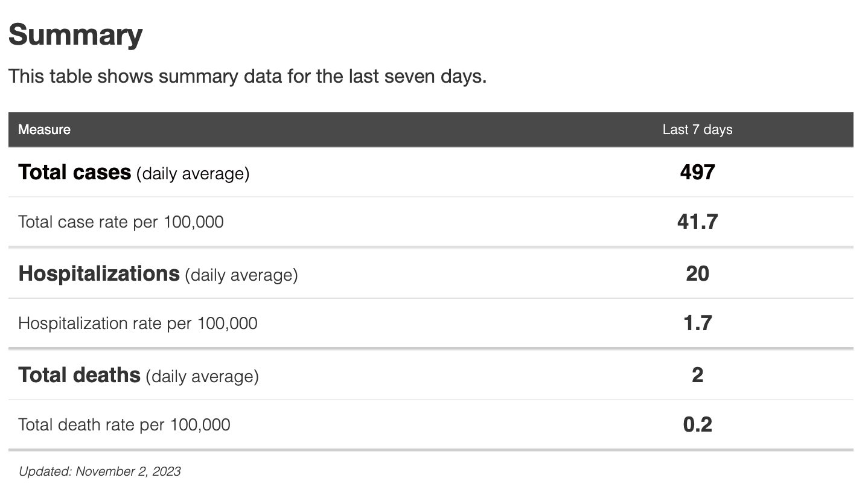Screen dimensions: 868x495
Task: Click the daily average note beside Total deaths
Action: 202,377
